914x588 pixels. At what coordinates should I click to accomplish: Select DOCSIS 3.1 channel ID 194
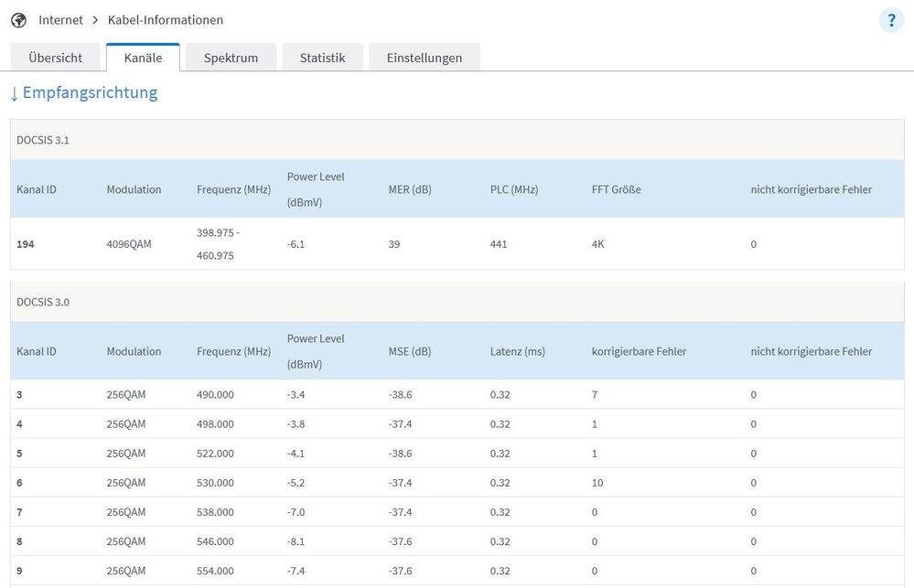click(26, 244)
